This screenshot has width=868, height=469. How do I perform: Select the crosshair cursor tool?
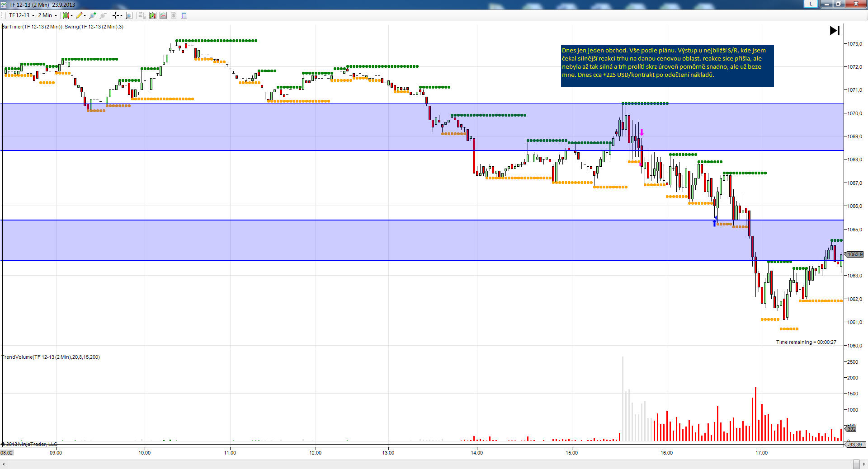point(116,15)
